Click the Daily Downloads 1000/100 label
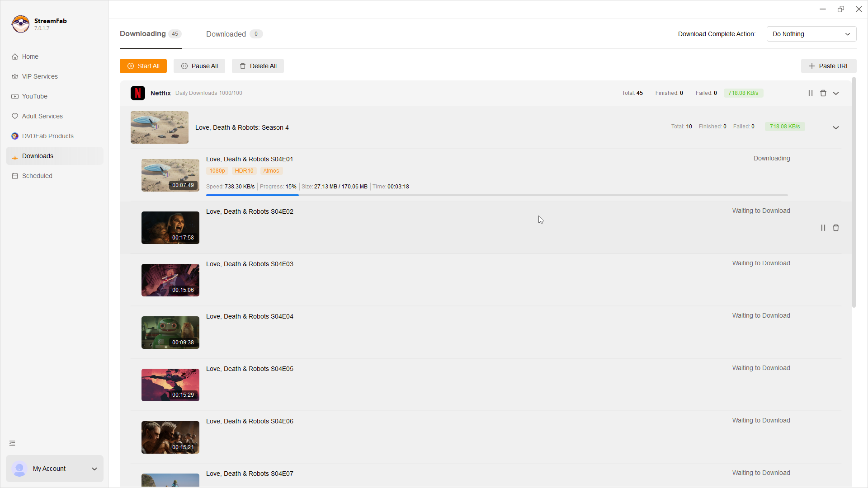Viewport: 868px width, 488px height. click(209, 93)
